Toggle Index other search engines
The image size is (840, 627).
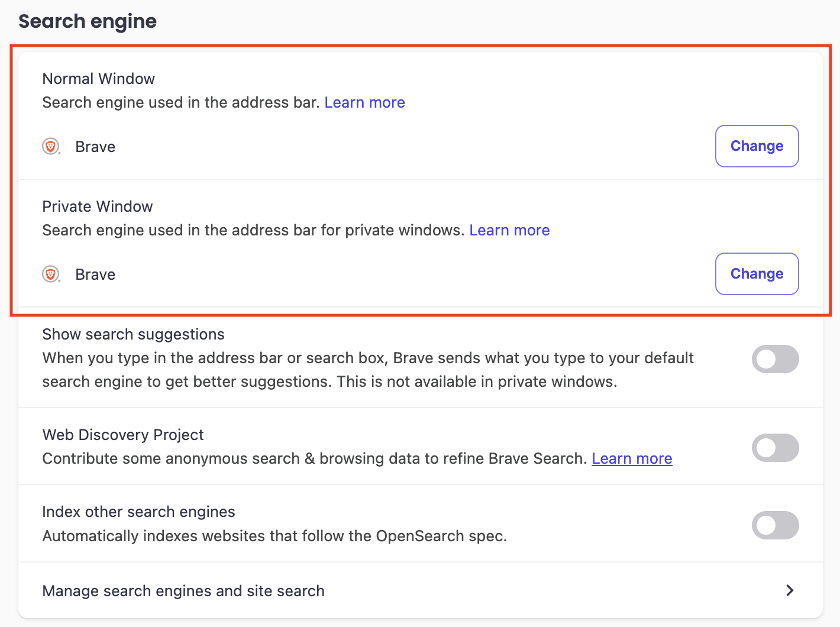tap(776, 525)
